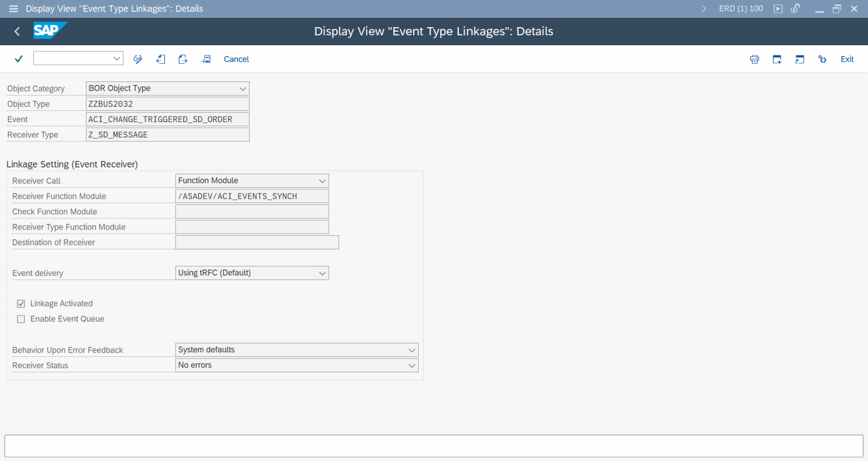Toggle the Linkage Activated checkbox
Image resolution: width=868 pixels, height=461 pixels.
click(x=21, y=304)
